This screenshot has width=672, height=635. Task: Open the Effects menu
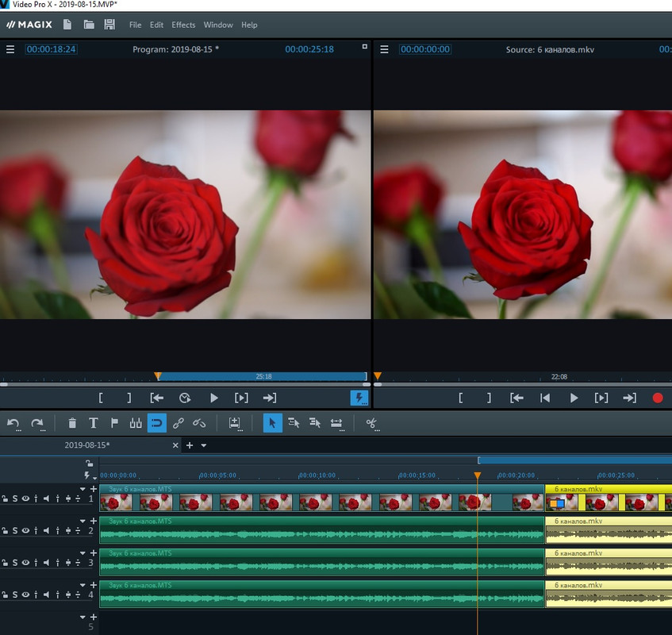[183, 25]
